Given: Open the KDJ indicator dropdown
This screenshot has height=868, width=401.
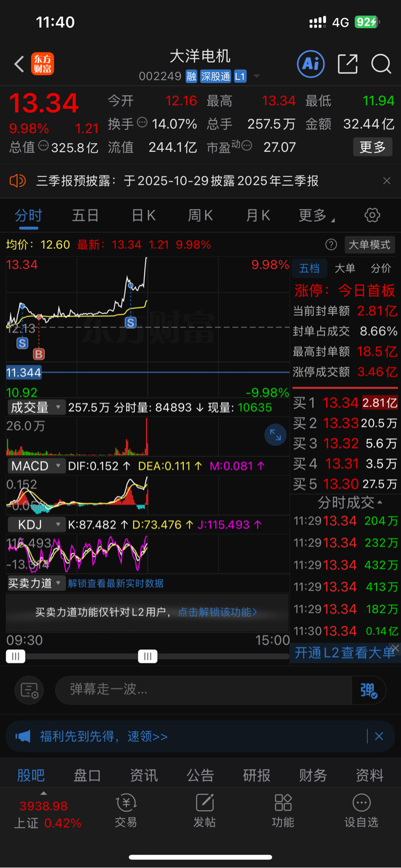Looking at the screenshot, I should tap(36, 524).
